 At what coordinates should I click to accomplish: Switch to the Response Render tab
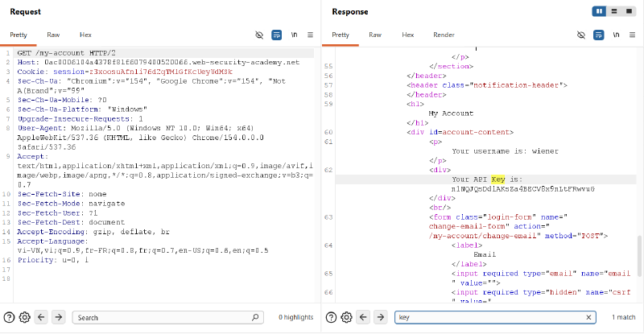pos(444,35)
